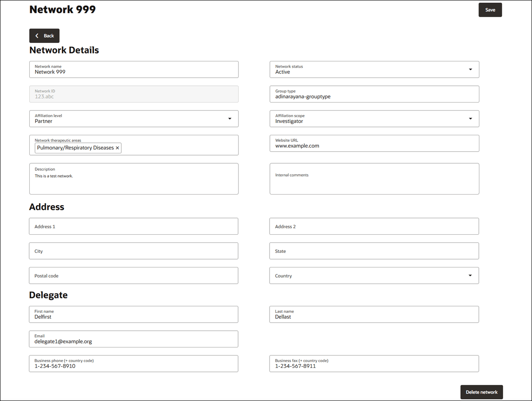Click the Postal code field

click(133, 275)
